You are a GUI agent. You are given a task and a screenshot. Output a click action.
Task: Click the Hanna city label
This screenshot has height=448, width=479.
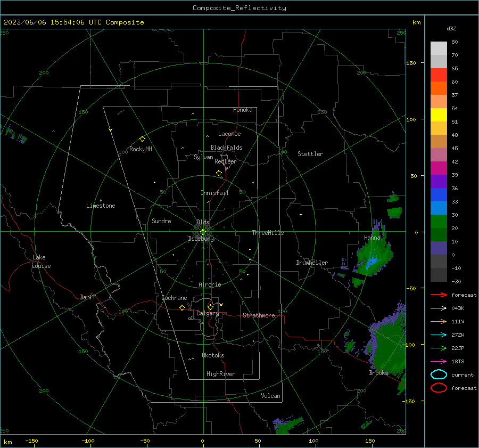click(x=372, y=238)
